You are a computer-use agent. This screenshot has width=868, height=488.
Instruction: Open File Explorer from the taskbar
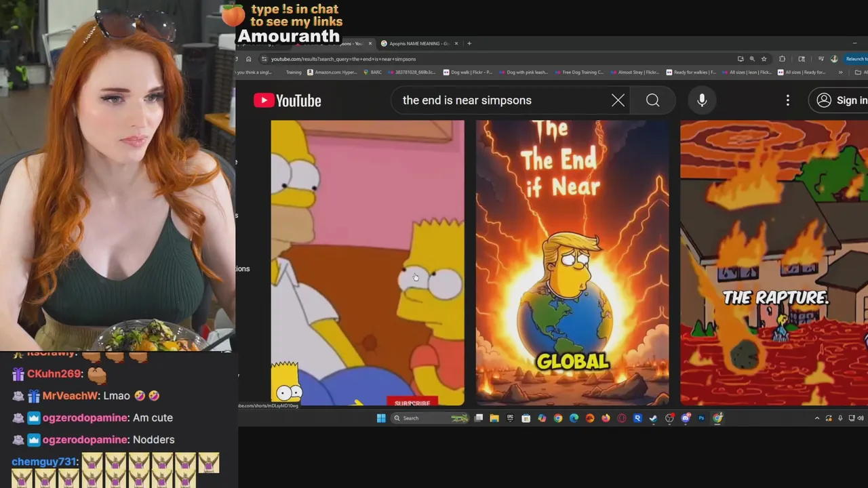494,418
